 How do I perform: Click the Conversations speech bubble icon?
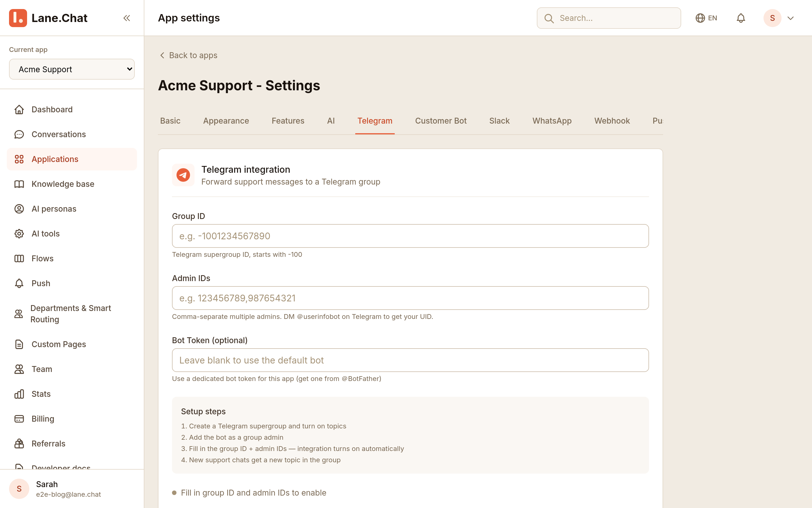point(19,134)
